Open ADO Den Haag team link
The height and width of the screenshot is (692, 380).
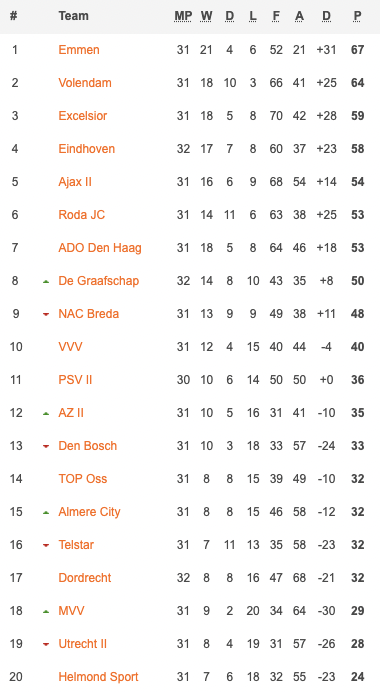pyautogui.click(x=100, y=248)
